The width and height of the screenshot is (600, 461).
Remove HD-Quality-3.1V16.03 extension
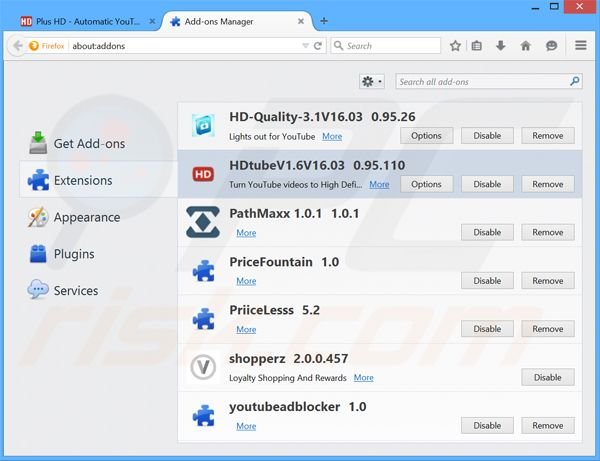pyautogui.click(x=548, y=136)
